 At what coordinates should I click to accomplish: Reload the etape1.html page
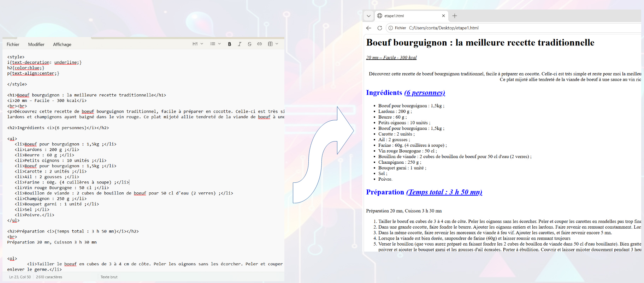click(x=380, y=28)
